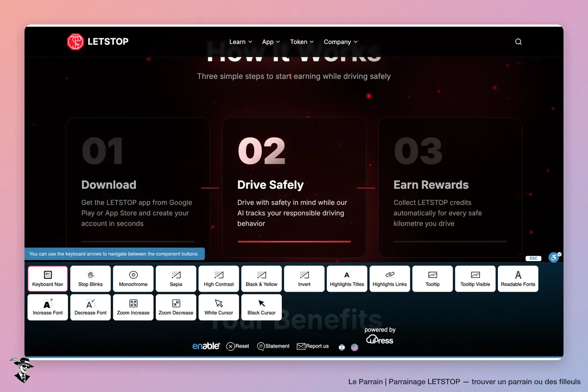This screenshot has width=588, height=392.
Task: Toggle Stop Blinks
Action: tap(91, 279)
